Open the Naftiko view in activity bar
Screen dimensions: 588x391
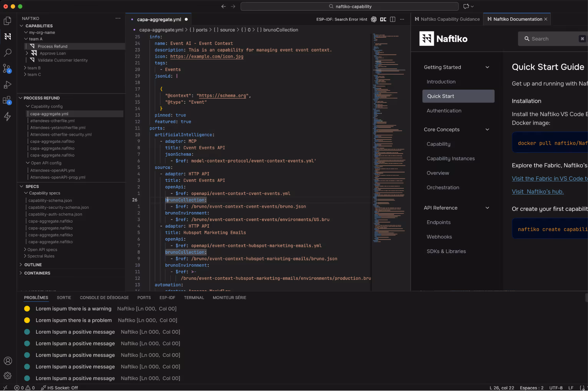pos(7,37)
